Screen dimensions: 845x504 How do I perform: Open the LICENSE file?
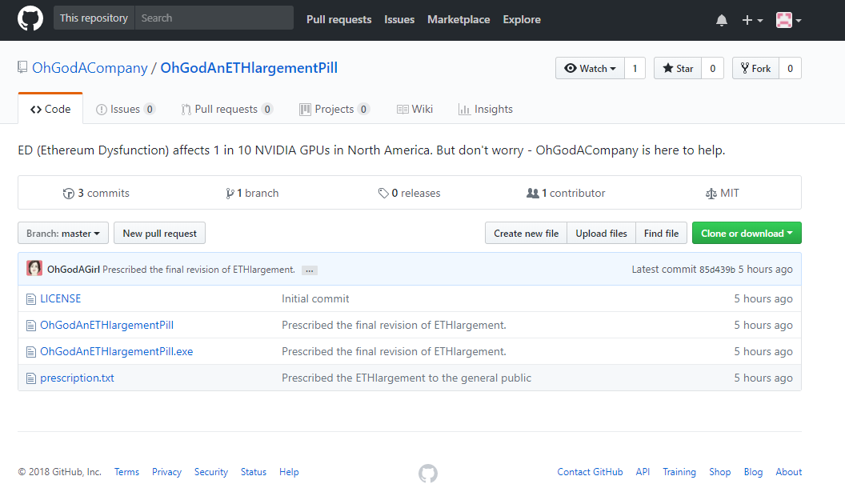(60, 298)
